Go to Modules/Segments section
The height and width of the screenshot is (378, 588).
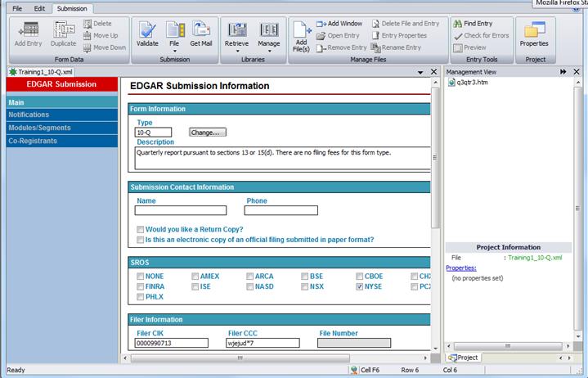pyautogui.click(x=62, y=128)
